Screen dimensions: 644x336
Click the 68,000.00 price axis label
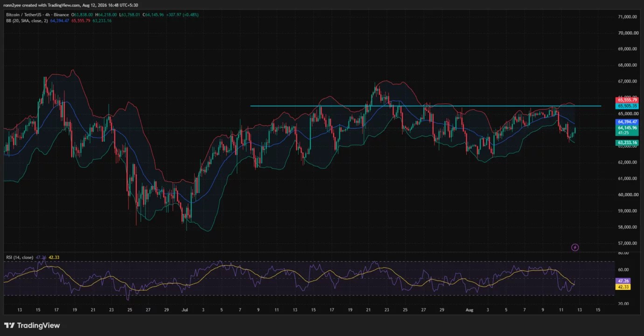tap(627, 65)
